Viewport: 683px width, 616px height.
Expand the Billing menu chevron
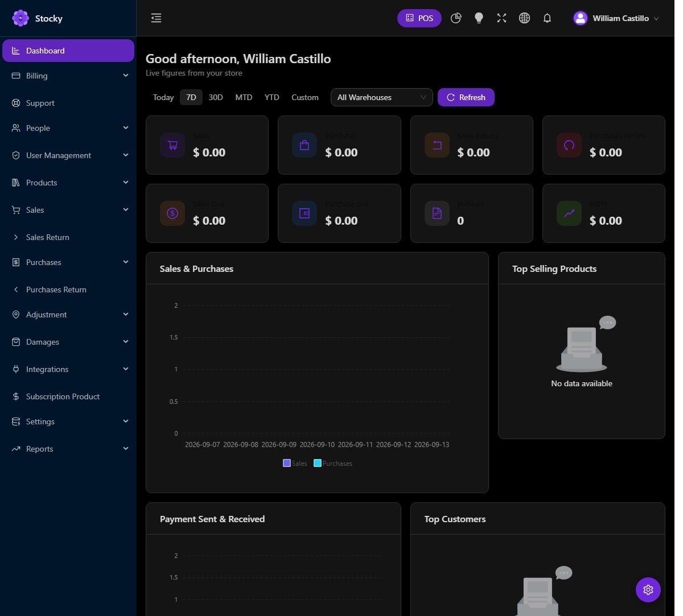coord(126,76)
